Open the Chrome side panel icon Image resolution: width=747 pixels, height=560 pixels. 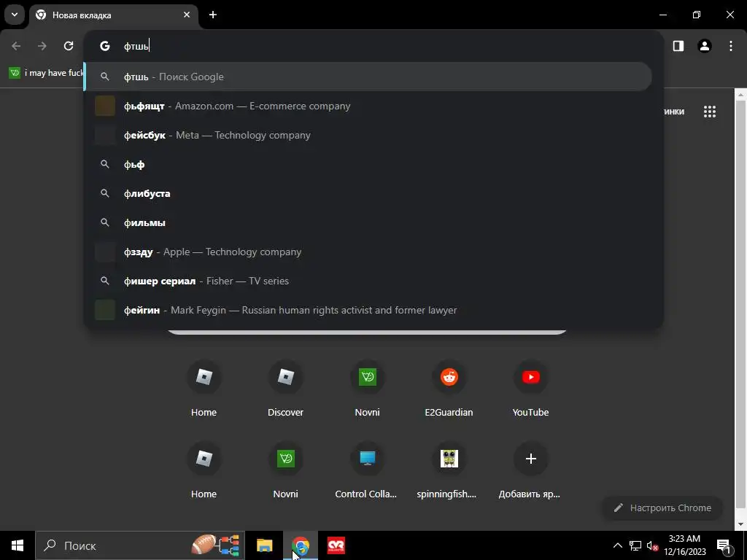pyautogui.click(x=678, y=46)
